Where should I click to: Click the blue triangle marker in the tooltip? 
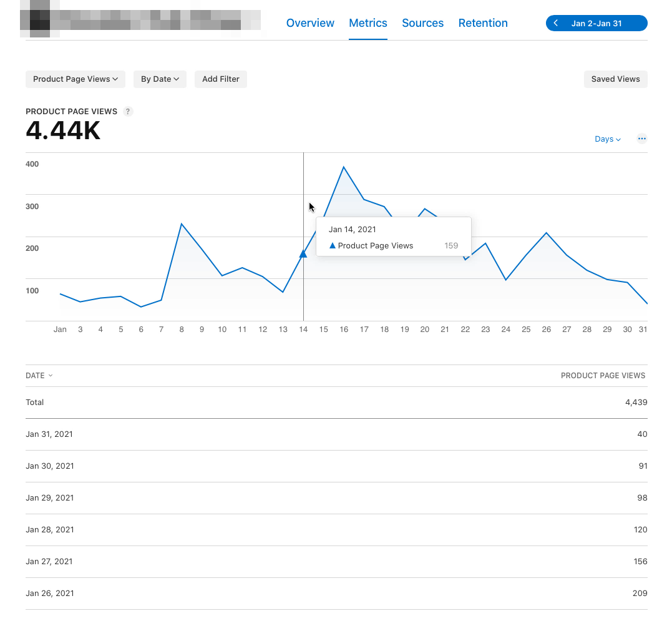coord(333,245)
